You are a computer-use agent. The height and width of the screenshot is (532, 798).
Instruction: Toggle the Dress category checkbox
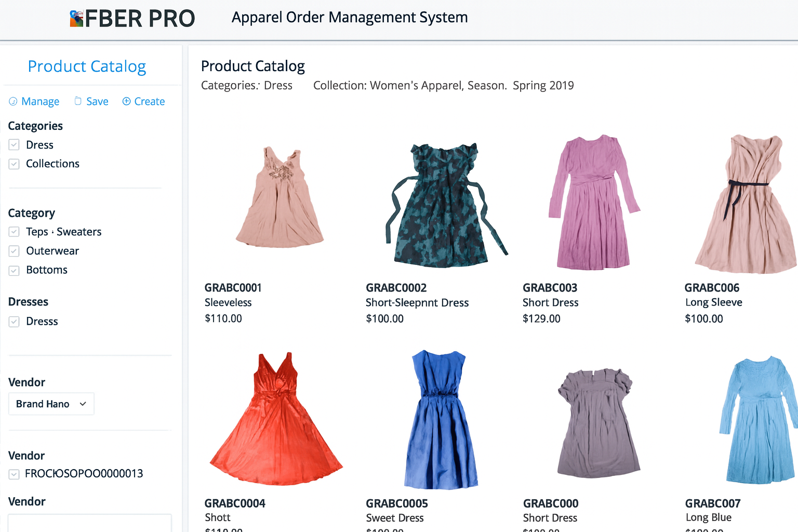pos(14,145)
